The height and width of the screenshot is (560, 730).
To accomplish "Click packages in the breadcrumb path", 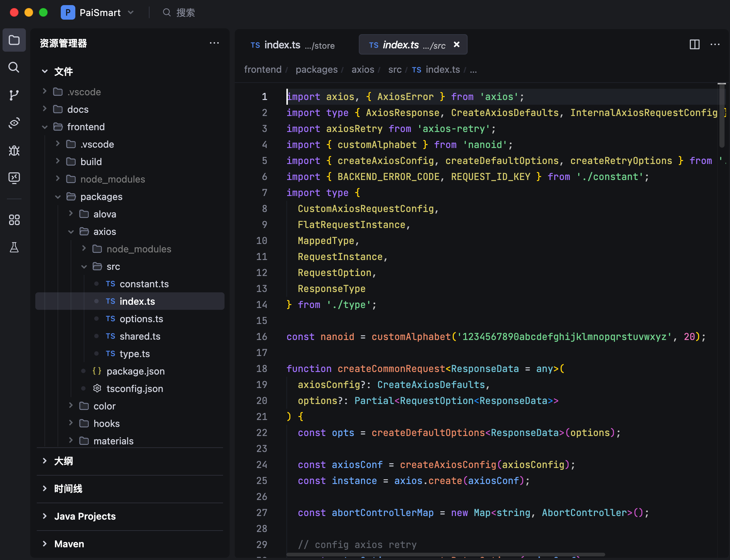I will coord(316,69).
